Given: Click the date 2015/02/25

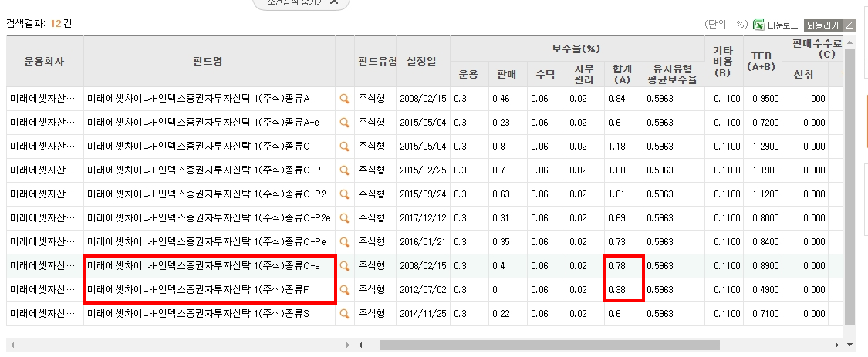Looking at the screenshot, I should [423, 170].
